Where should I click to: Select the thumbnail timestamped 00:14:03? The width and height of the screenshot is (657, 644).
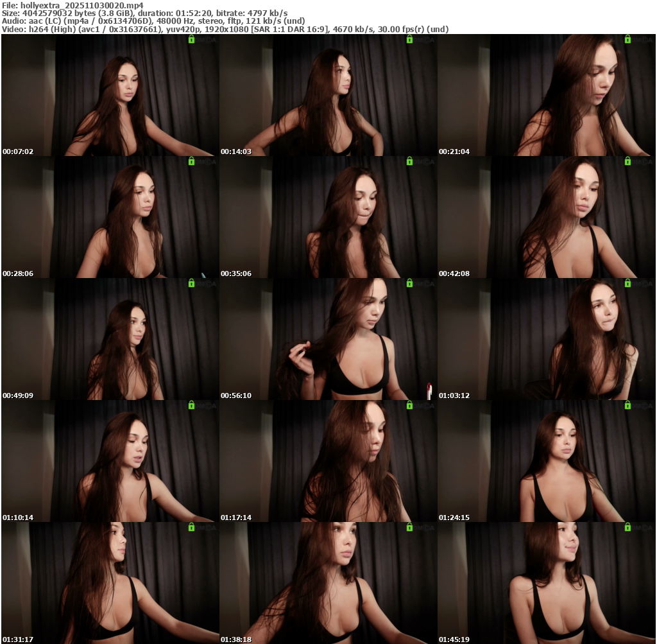coord(328,95)
